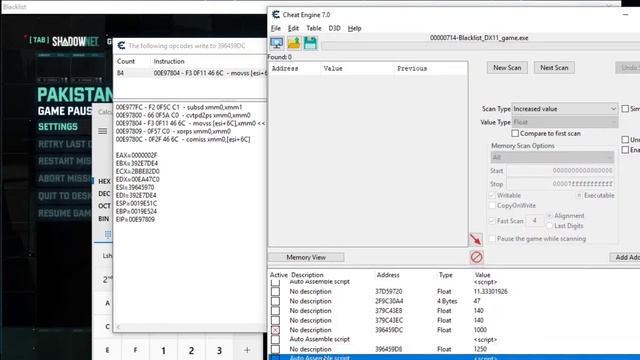Image resolution: width=640 pixels, height=360 pixels.
Task: Toggle Compare to first scan checkbox
Action: point(515,133)
